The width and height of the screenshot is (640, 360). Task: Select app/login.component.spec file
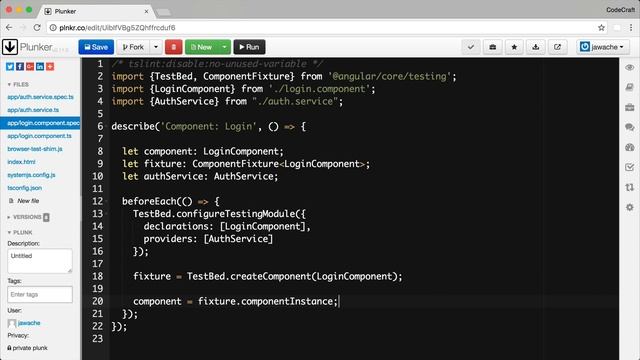[x=40, y=123]
